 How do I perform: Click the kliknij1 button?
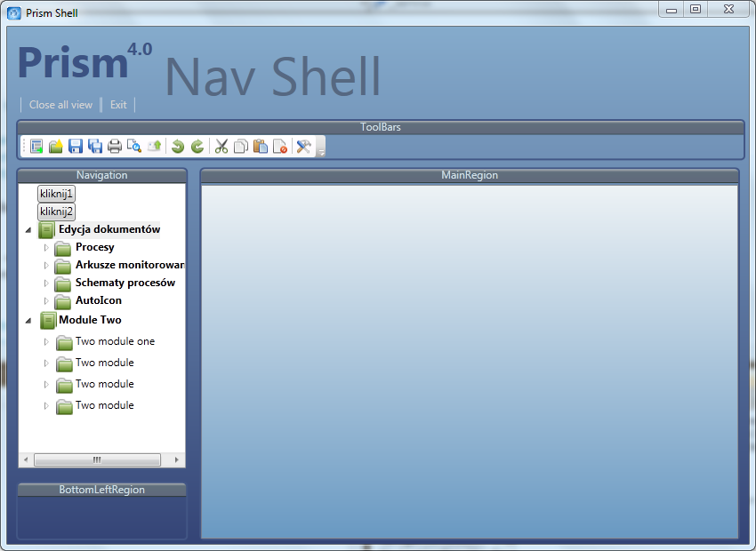[x=56, y=194]
